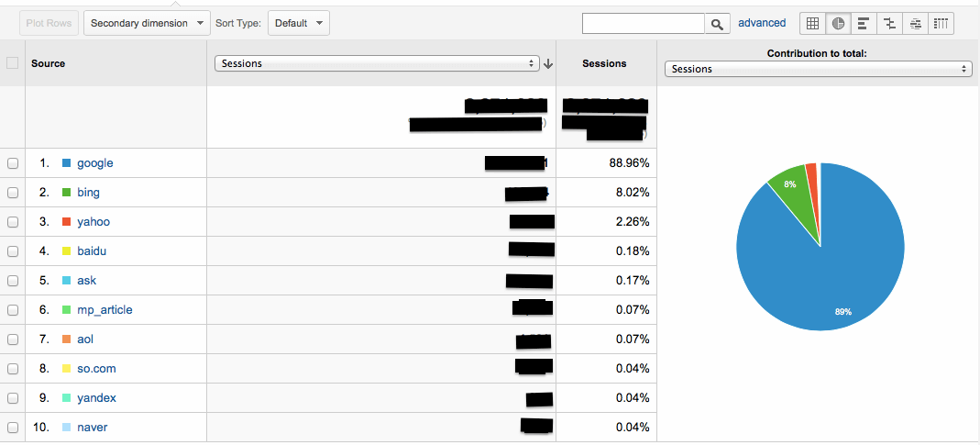Open the advanced filter link
This screenshot has width=980, height=445.
(762, 23)
